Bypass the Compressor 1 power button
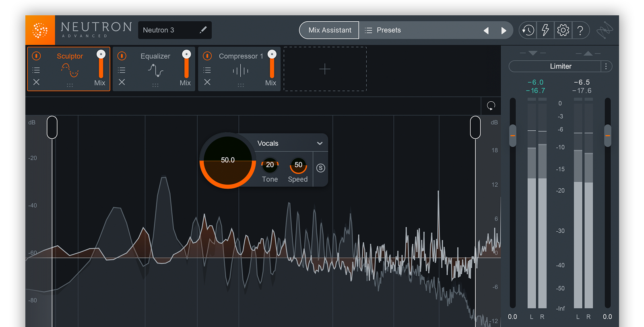This screenshot has height=327, width=644. [x=207, y=56]
